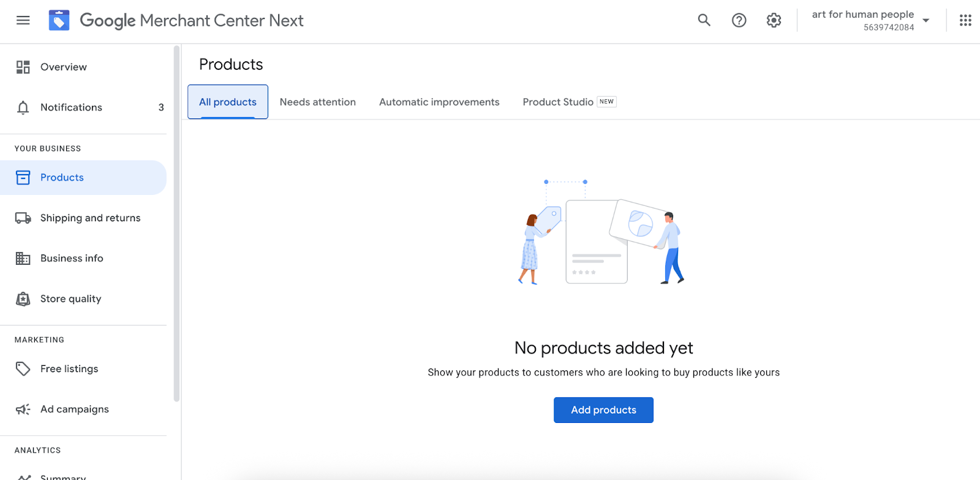This screenshot has width=980, height=480.
Task: Click the art for human people account name
Action: 863,14
